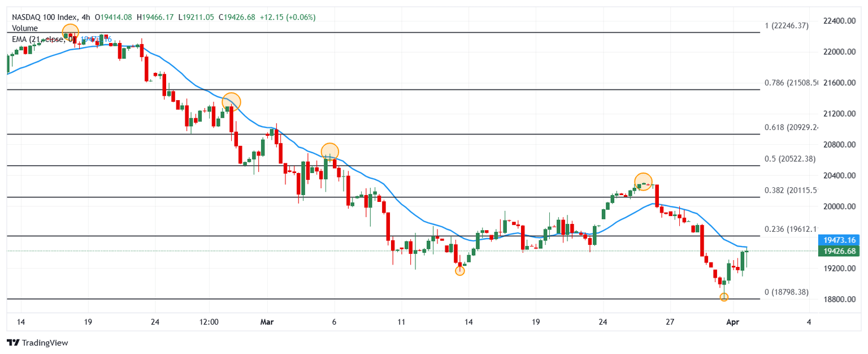Screen dimensions: 868x354
Task: Click large orange circle above the 0.382 level
Action: click(x=643, y=182)
